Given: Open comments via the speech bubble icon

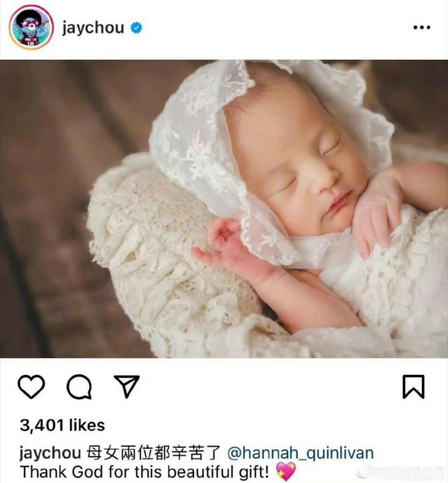Looking at the screenshot, I should tap(79, 387).
